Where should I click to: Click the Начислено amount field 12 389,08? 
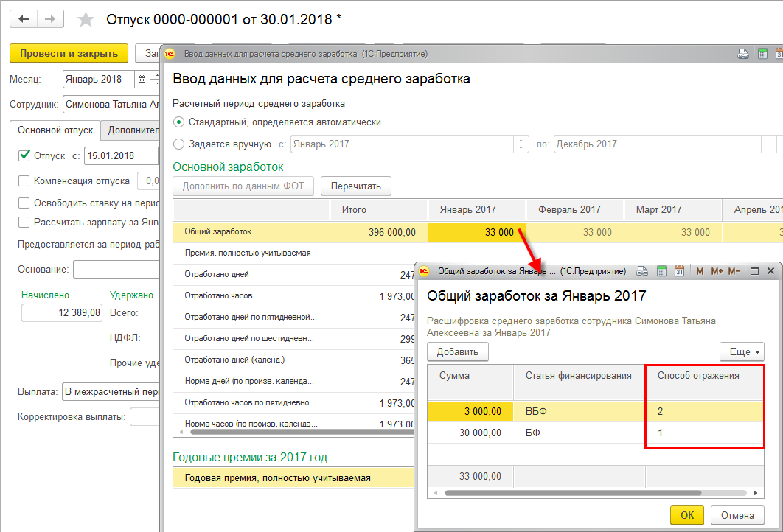pyautogui.click(x=62, y=312)
